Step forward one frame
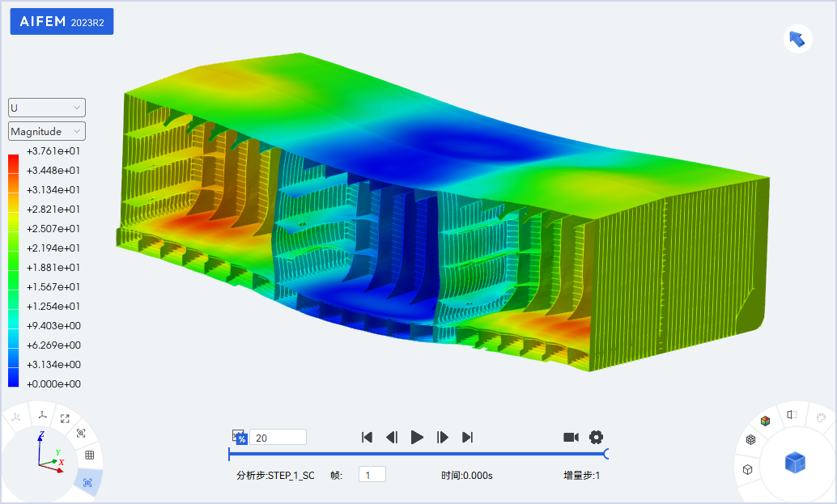This screenshot has width=837, height=504. 443,438
